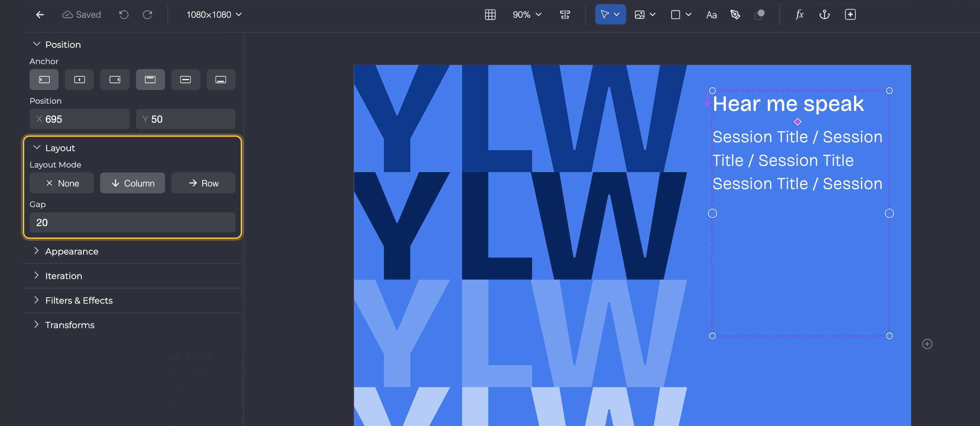The image size is (980, 426).
Task: Click the Gap value field
Action: 132,222
